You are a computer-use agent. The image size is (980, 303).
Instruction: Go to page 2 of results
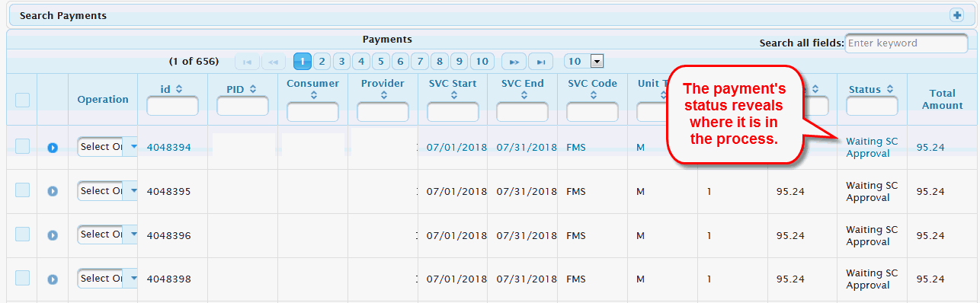322,62
